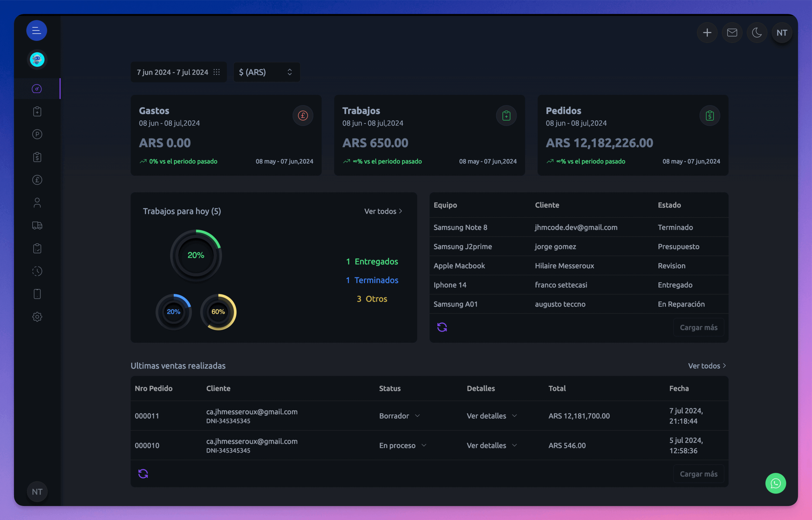Click the Samsung J2prime row
Screen dimensions: 812x520
point(579,246)
